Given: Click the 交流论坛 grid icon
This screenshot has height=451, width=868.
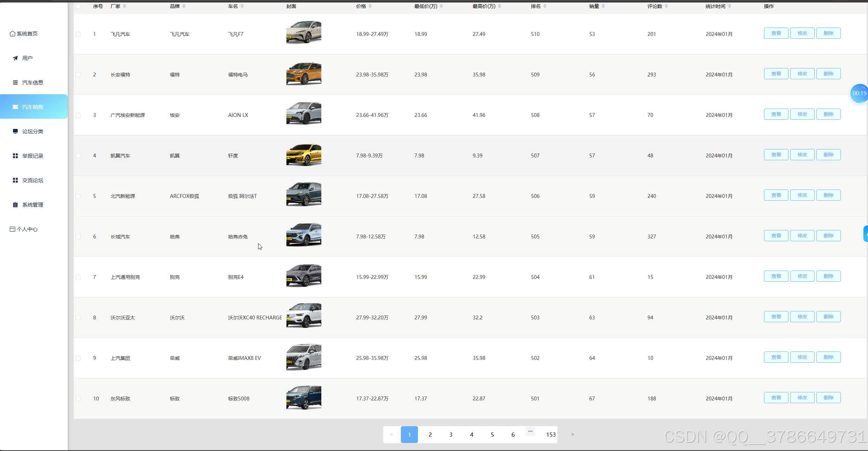Looking at the screenshot, I should point(15,180).
